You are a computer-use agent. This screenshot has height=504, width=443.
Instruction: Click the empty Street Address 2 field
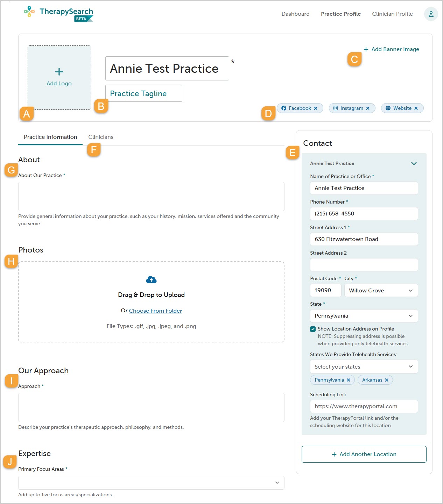point(364,265)
